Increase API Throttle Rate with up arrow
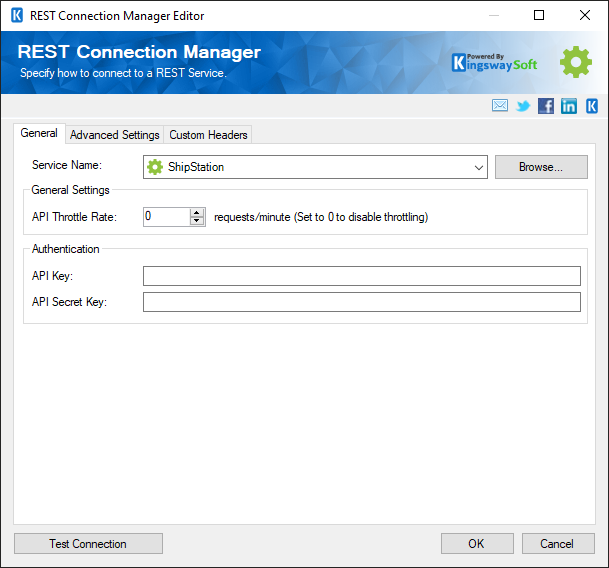The image size is (609, 568). pos(197,213)
